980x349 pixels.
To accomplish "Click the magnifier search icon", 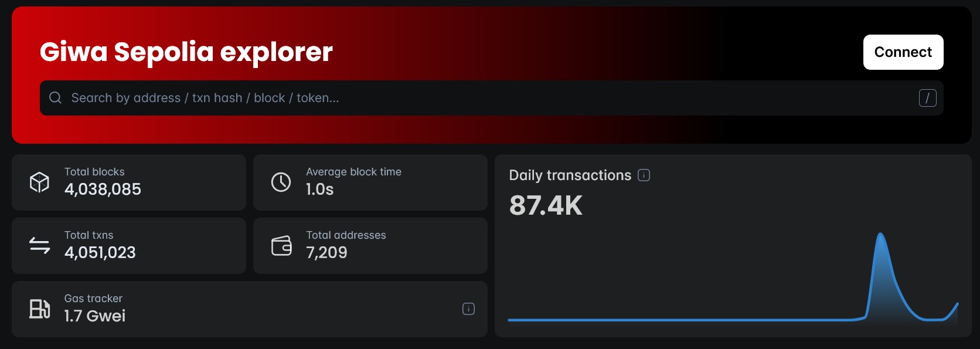I will (x=55, y=98).
